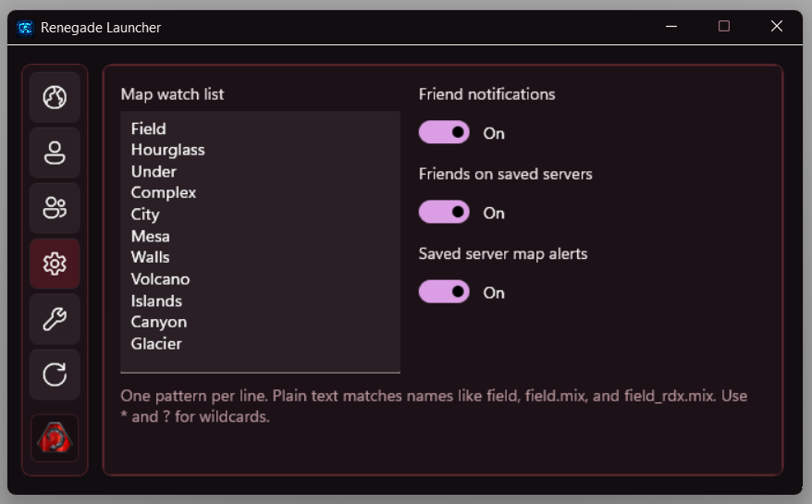Click 'Field' in the map watch list

click(x=149, y=129)
